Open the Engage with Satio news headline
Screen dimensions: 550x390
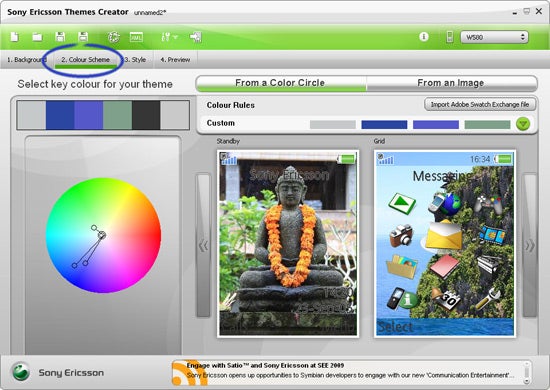(x=265, y=365)
